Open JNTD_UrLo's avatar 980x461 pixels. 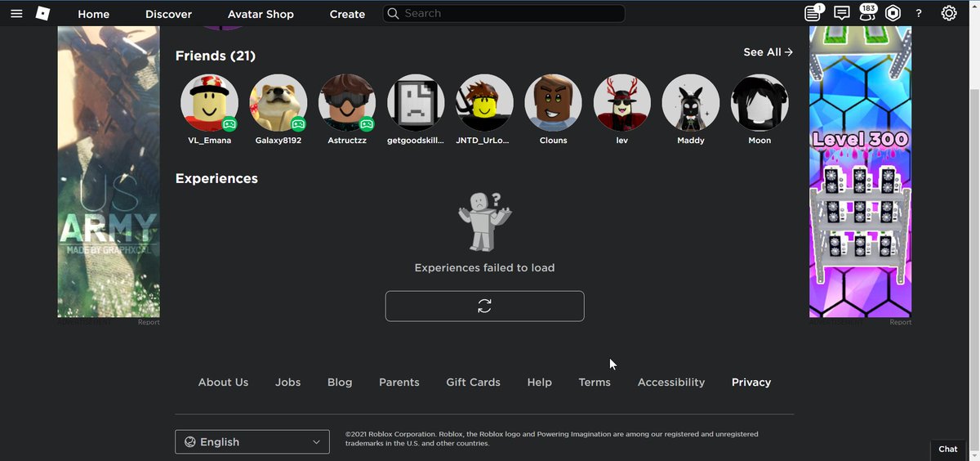pos(484,102)
